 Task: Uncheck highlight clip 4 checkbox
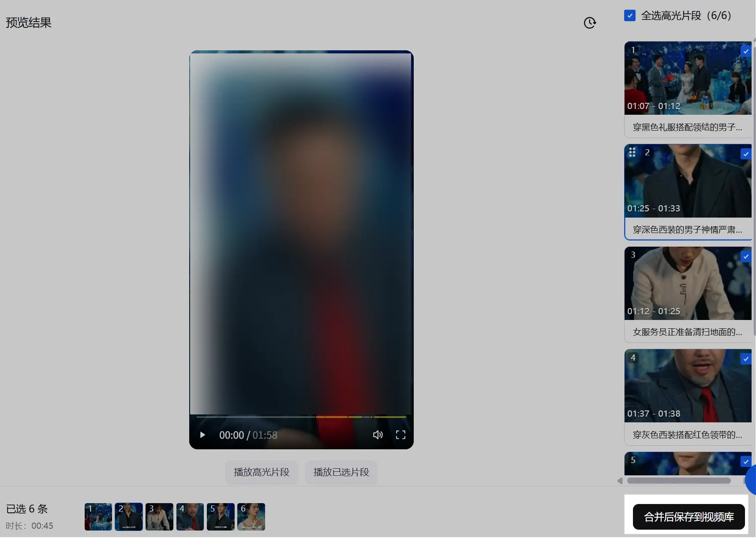(x=746, y=359)
